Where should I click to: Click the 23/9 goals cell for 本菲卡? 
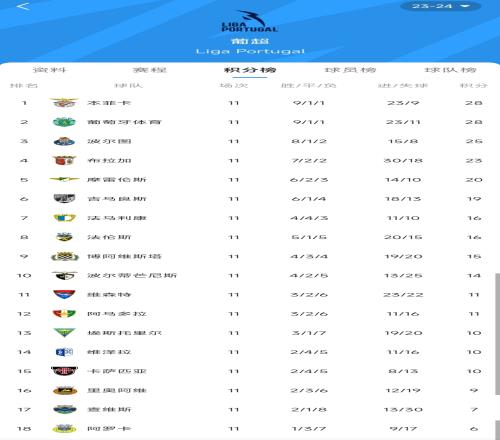click(403, 103)
